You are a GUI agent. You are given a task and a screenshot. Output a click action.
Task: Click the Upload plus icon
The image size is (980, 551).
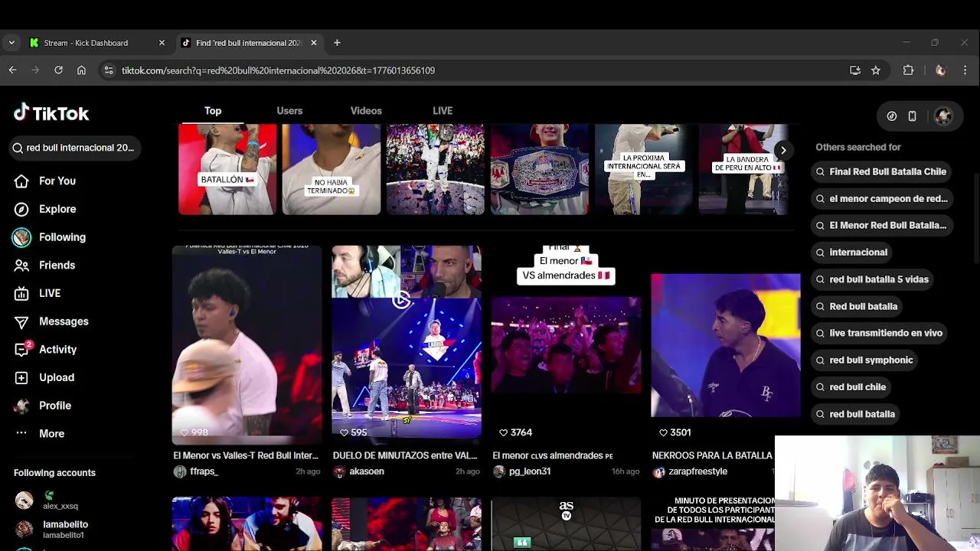coord(21,377)
